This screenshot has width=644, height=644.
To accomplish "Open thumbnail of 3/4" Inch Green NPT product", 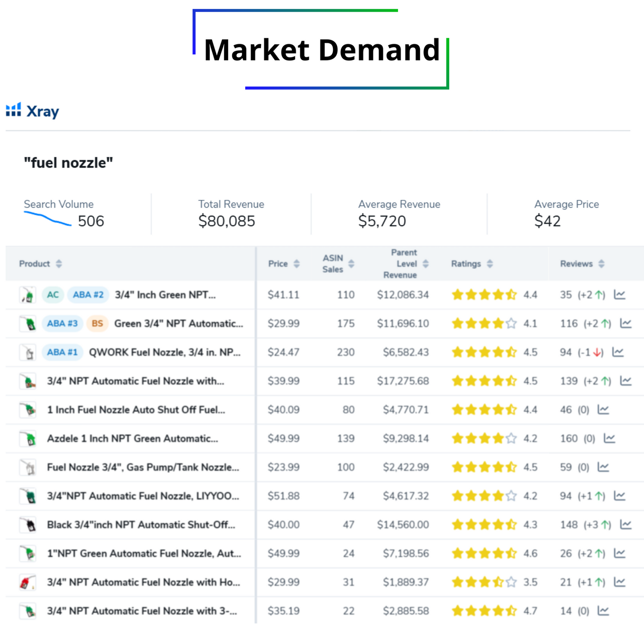I will (x=28, y=295).
